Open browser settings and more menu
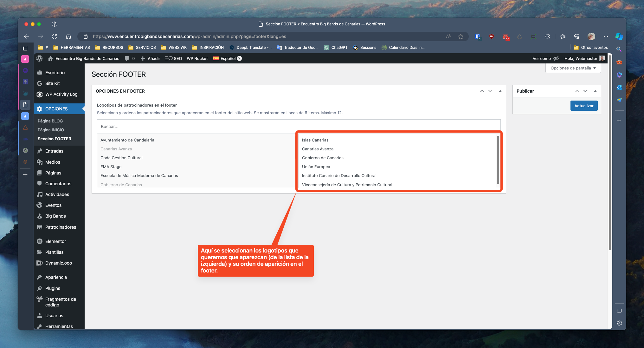644x348 pixels. point(606,36)
